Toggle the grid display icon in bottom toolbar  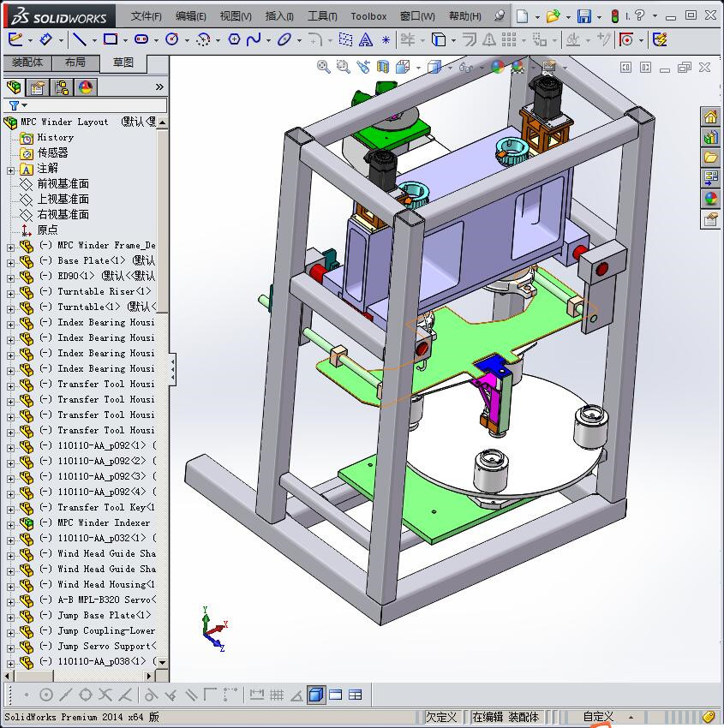click(277, 695)
